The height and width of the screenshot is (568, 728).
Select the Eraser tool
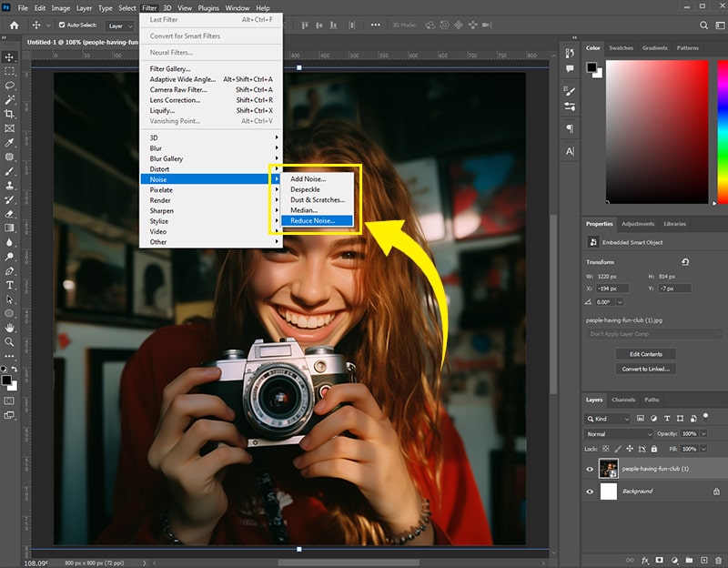(x=9, y=214)
